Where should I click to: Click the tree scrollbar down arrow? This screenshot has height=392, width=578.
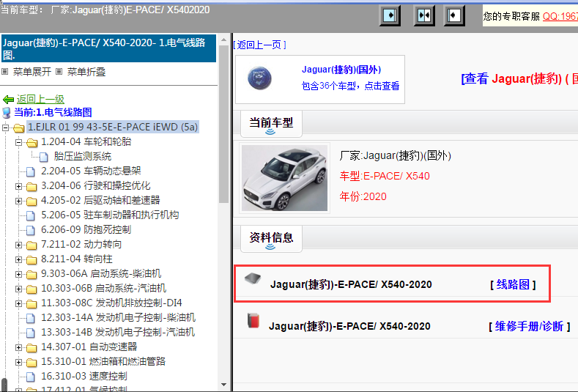[223, 385]
